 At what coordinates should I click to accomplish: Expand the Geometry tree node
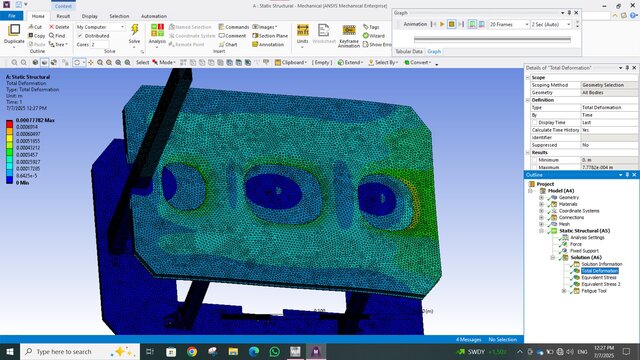pyautogui.click(x=542, y=198)
